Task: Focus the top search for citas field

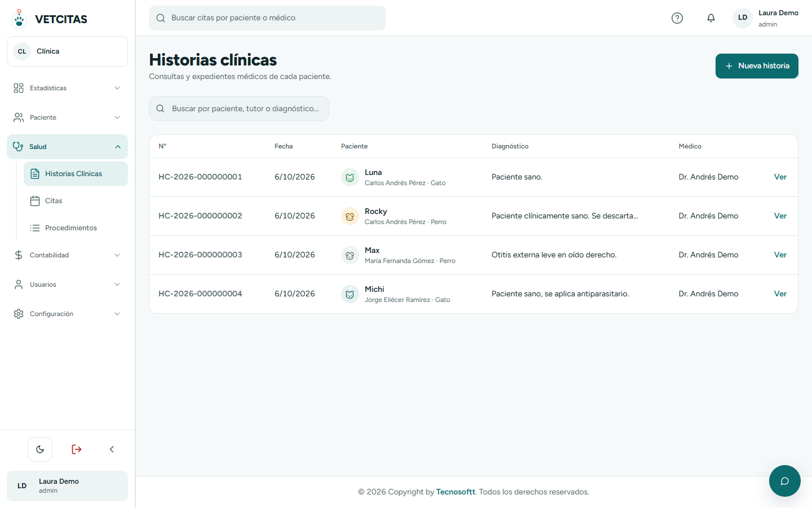Action: click(267, 18)
